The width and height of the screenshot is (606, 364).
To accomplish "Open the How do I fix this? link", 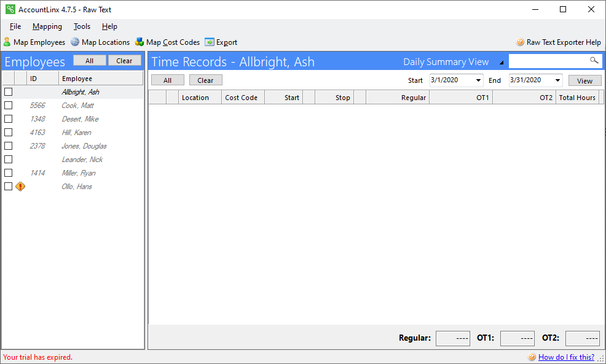I will tap(566, 357).
